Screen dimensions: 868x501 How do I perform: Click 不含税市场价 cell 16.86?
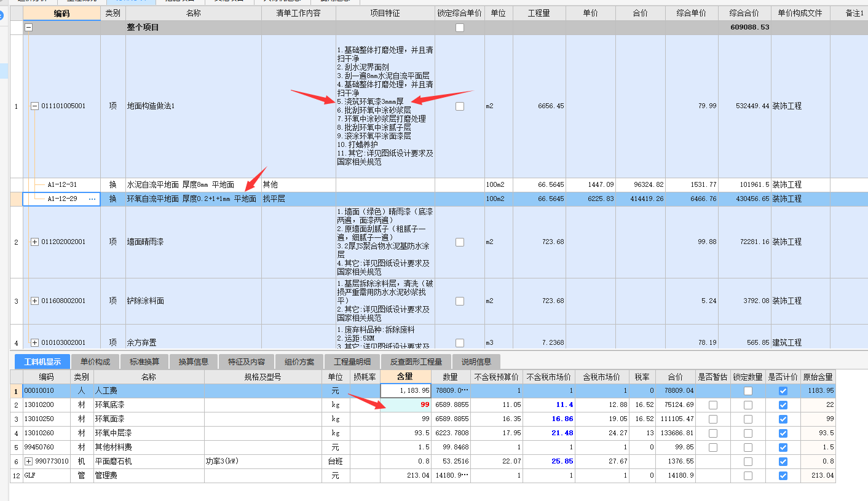(x=548, y=419)
